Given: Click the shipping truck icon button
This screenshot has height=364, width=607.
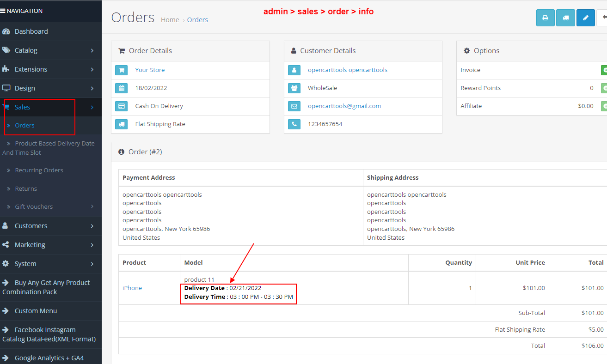Looking at the screenshot, I should click(x=565, y=18).
